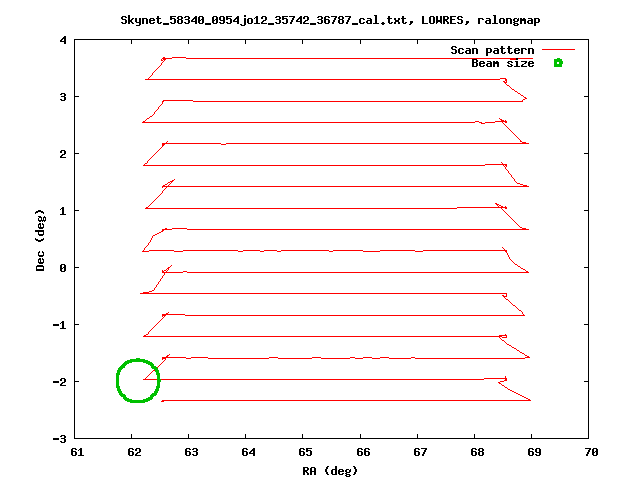Click the Dec tick label -3
Image resolution: width=640 pixels, height=480 pixels.
pos(60,439)
